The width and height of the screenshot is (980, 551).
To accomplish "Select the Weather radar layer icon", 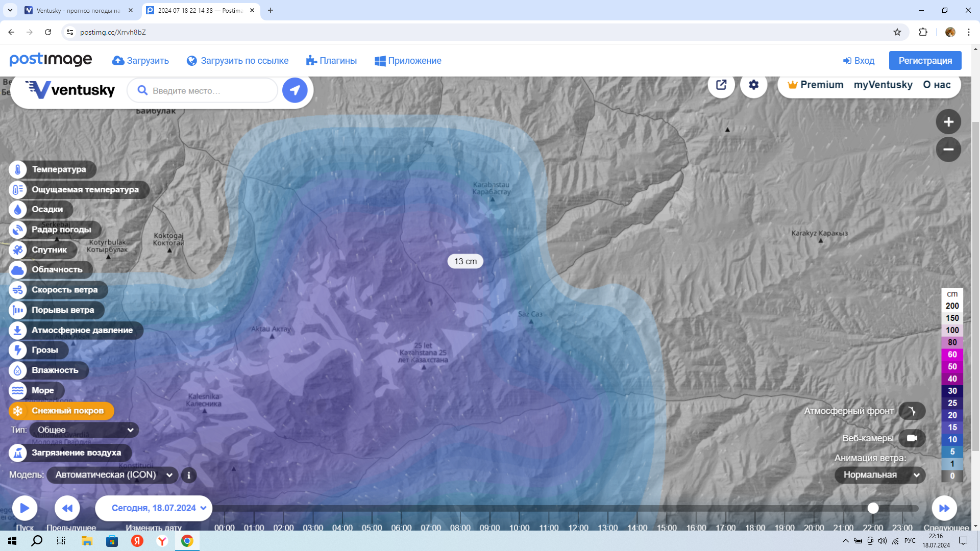I will click(17, 230).
